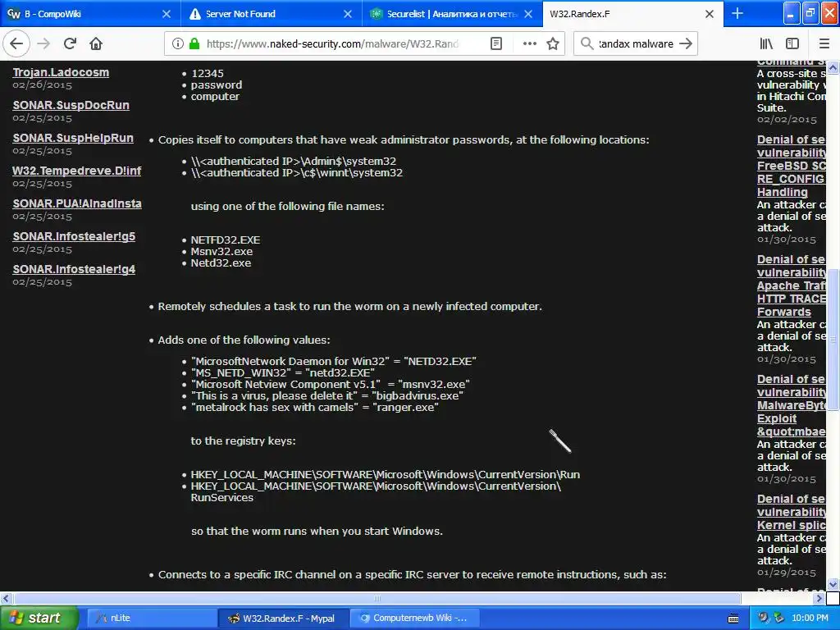Image resolution: width=840 pixels, height=630 pixels.
Task: Close the Server Not Found tab
Action: click(348, 14)
